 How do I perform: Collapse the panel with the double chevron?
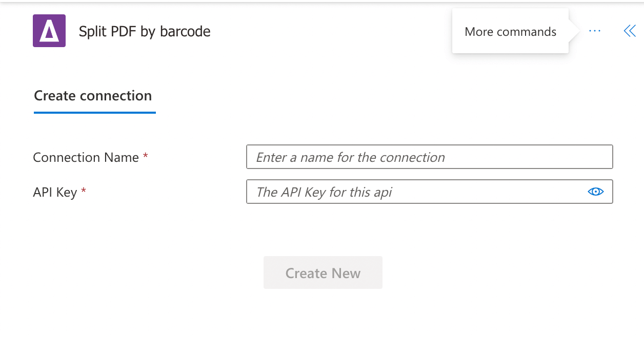(630, 31)
